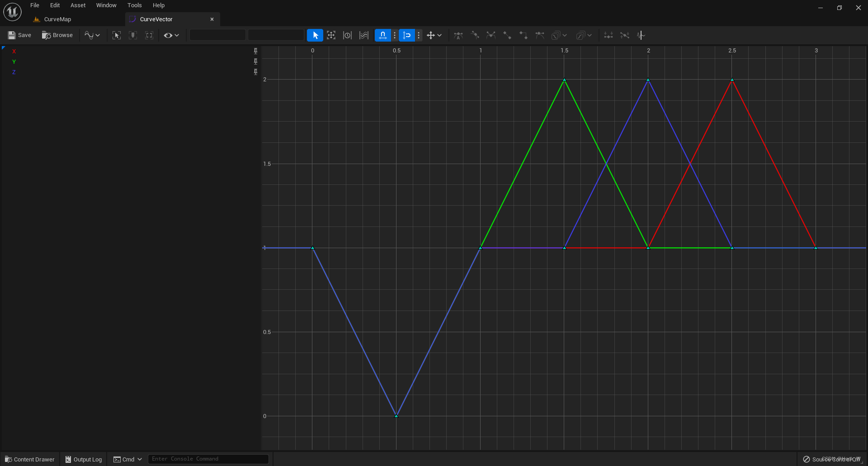
Task: Select the multi-select lasso tool
Action: point(363,35)
